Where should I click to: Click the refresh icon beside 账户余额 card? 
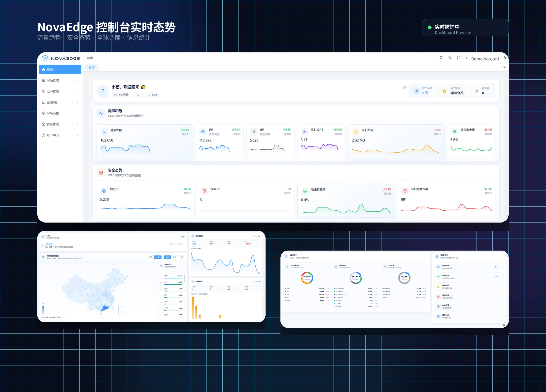(405, 88)
